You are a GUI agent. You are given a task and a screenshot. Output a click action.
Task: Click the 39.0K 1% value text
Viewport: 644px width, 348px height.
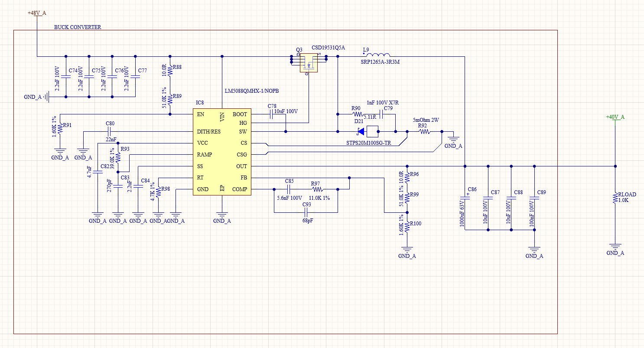pyautogui.click(x=112, y=159)
